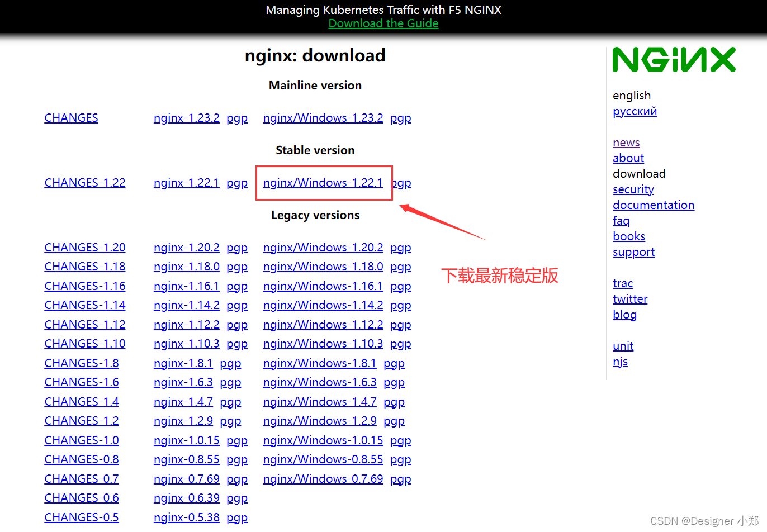Download nginx-1.20.2 source
This screenshot has height=532, width=767.
point(187,248)
